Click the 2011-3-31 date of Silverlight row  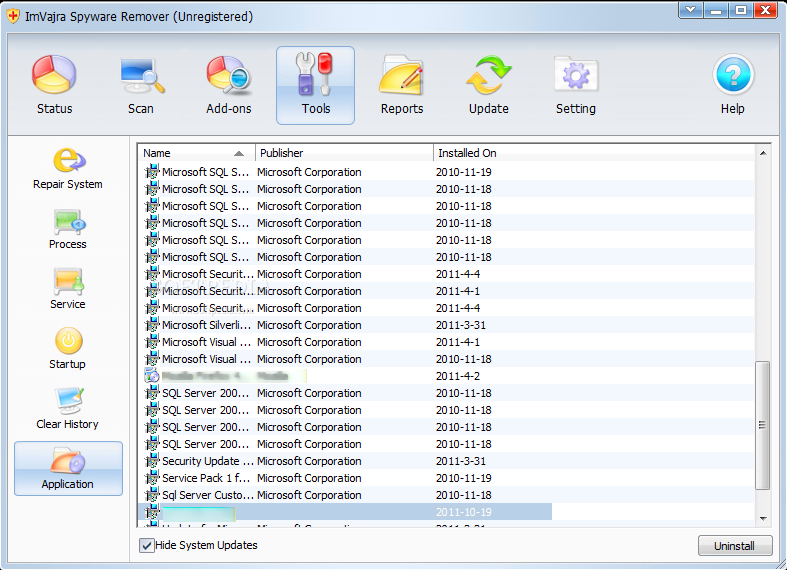(x=461, y=325)
